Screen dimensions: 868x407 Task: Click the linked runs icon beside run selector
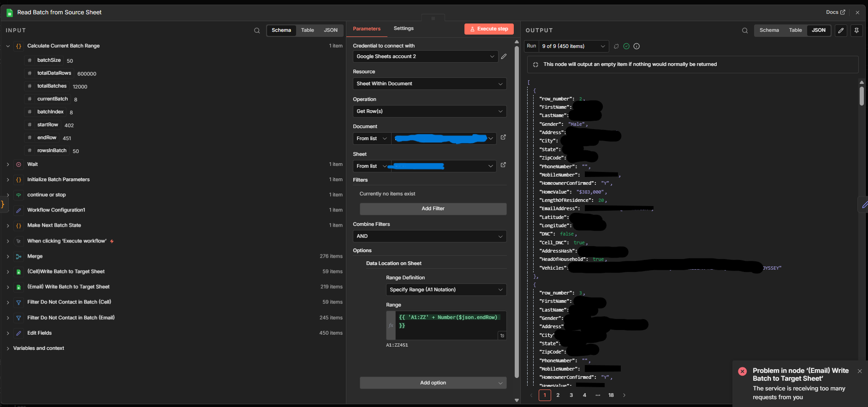(x=616, y=46)
